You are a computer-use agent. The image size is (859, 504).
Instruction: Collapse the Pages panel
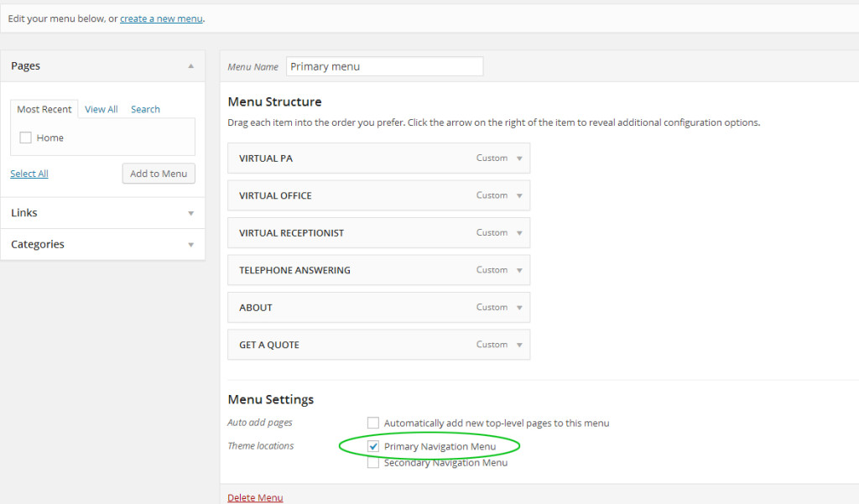190,66
